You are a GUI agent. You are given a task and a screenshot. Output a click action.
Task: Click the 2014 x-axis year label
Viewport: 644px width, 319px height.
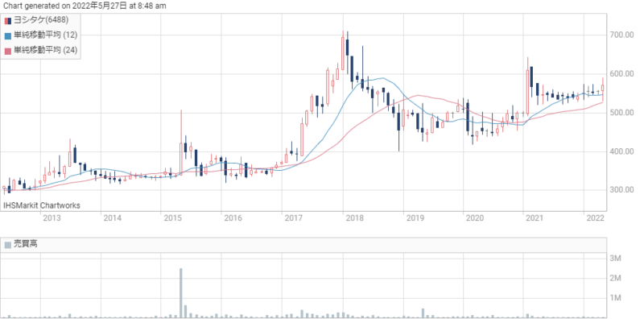[112, 218]
